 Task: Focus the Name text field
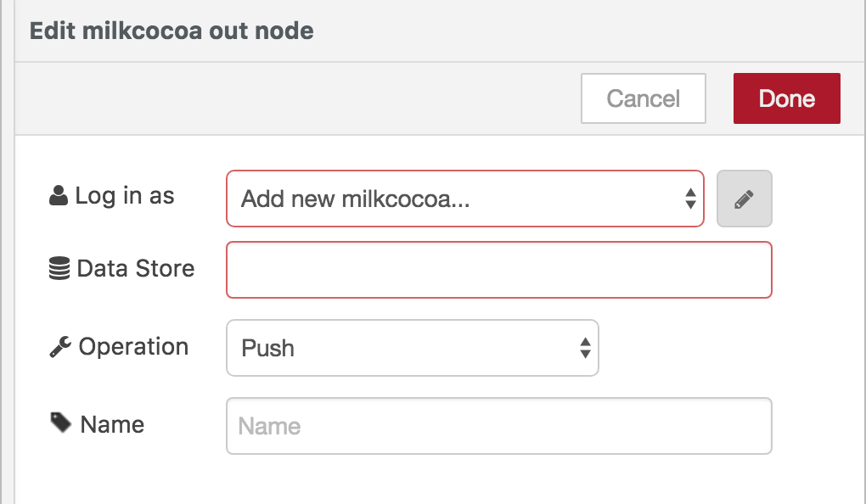click(498, 426)
